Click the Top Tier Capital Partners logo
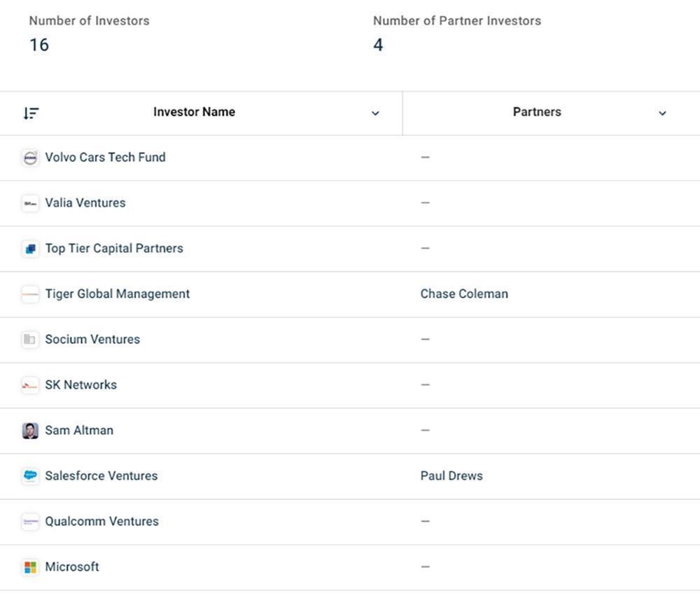Viewport: 700px width, 596px height. pos(30,249)
